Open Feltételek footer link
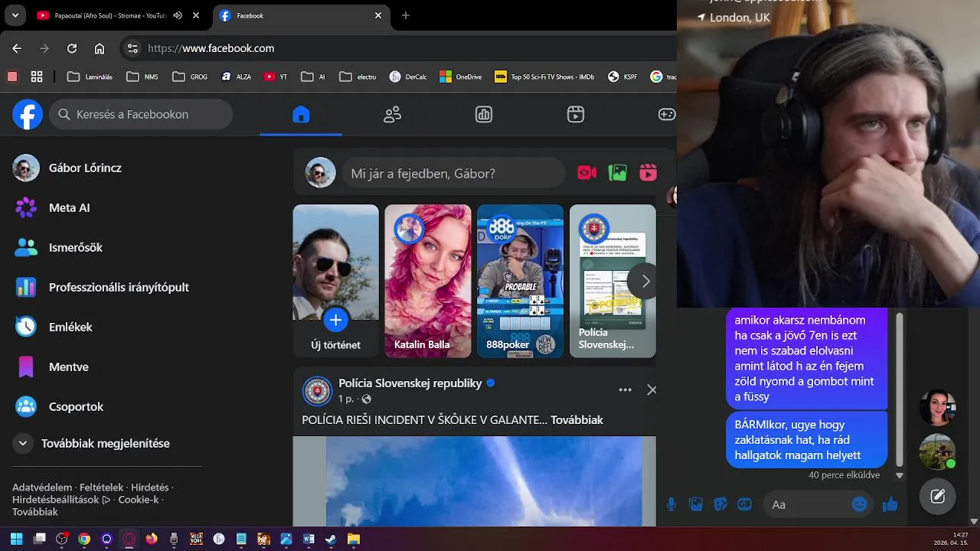 (101, 487)
